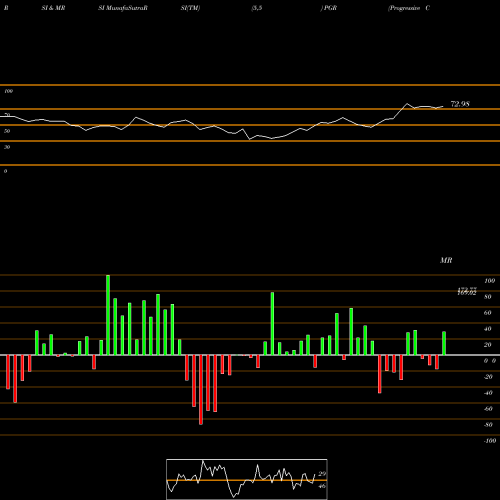Screen dimensions: 500x500
Task: Click the -60 label on MR axis
Action: point(488,409)
